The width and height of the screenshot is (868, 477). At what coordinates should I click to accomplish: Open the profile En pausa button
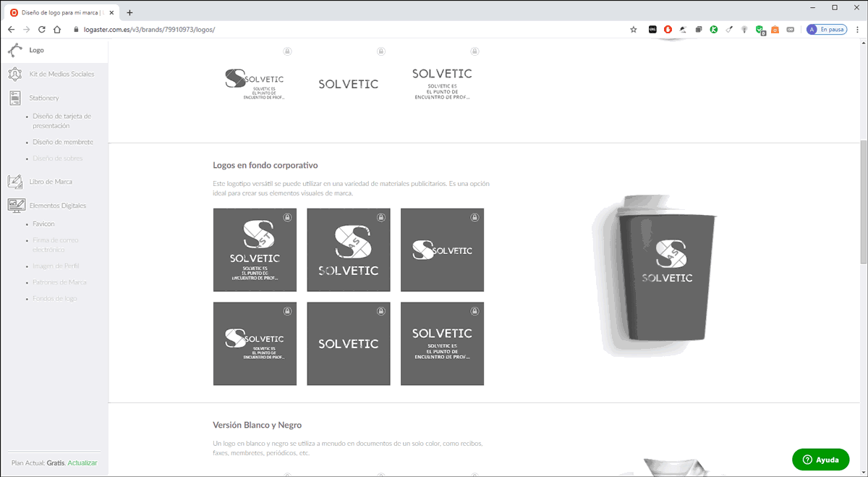[827, 30]
